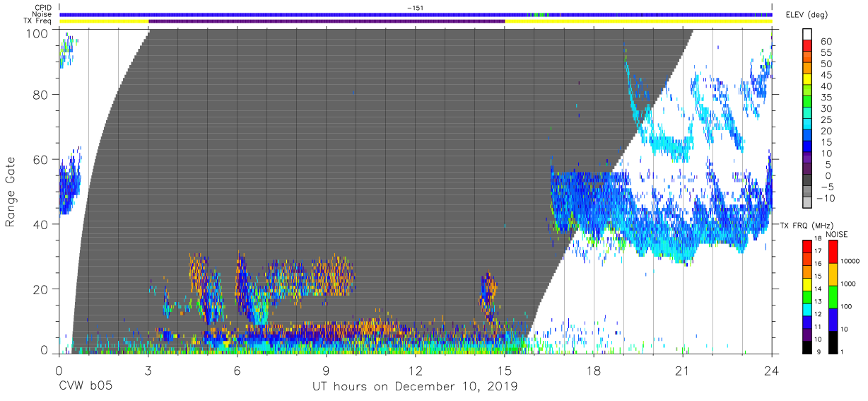Click the CVW b05 radar beam label

pyautogui.click(x=86, y=386)
